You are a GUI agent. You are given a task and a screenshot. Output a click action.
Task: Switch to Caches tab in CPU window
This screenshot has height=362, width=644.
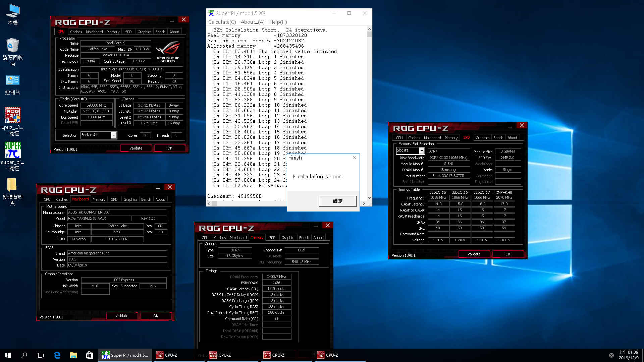tap(76, 32)
